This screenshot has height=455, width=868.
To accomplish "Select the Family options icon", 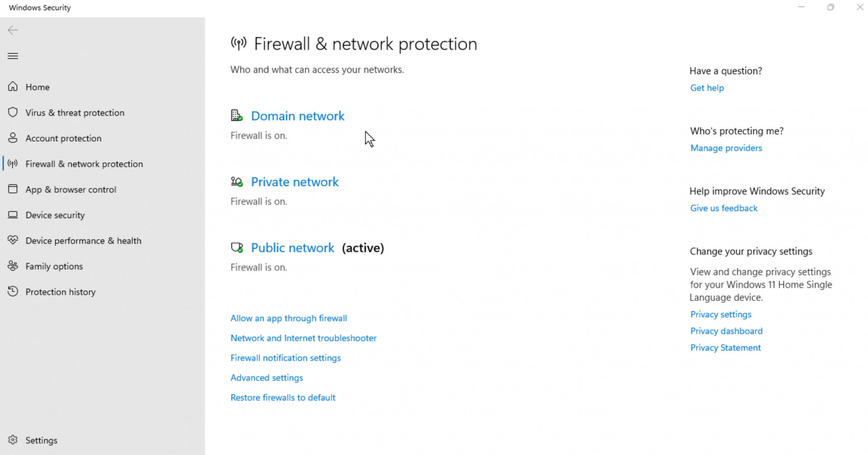I will click(x=13, y=266).
